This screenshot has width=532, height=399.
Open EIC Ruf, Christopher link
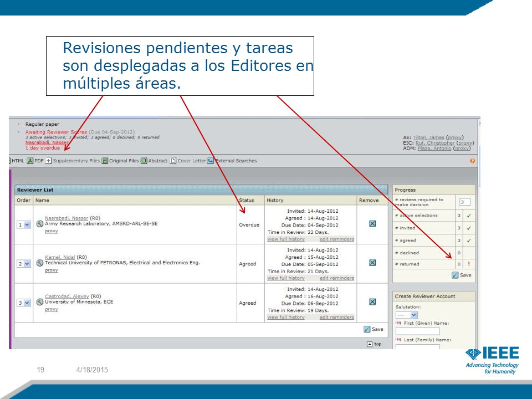tap(435, 143)
